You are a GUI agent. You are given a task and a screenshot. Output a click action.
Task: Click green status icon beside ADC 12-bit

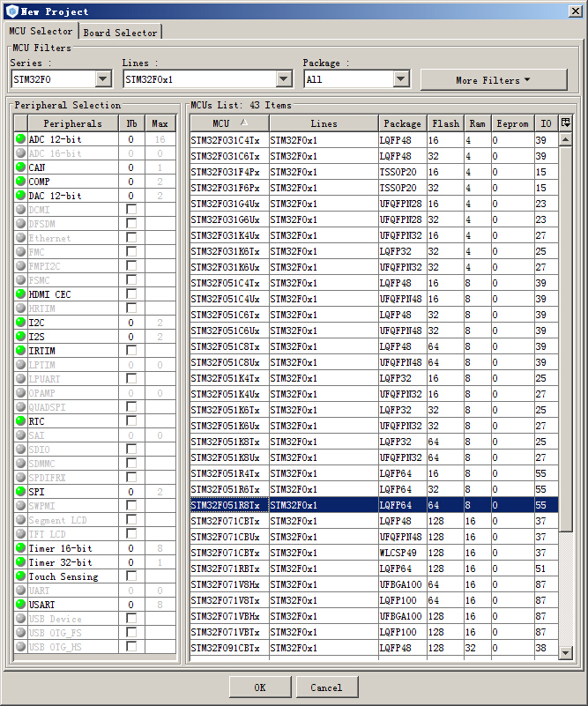coord(20,139)
